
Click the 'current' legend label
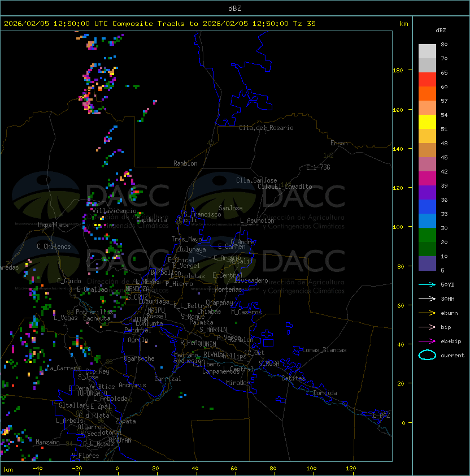pos(452,356)
